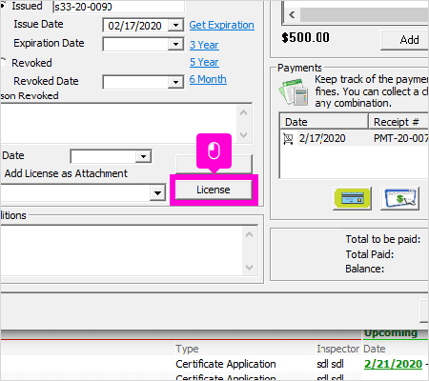Click the Upcoming header label
Viewport: 429px width, 381px height.
point(391,333)
